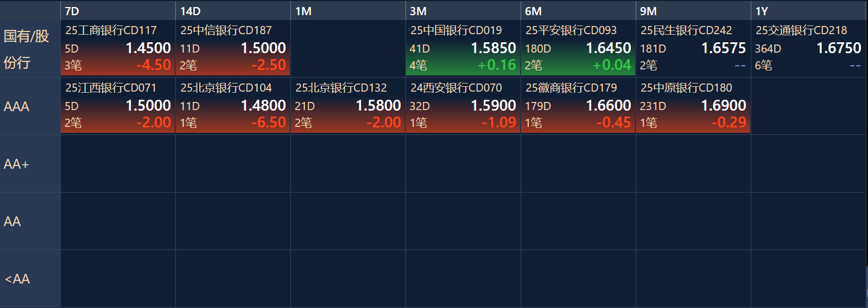Click the 180D remaining-days label
The height and width of the screenshot is (308, 868).
(x=538, y=49)
